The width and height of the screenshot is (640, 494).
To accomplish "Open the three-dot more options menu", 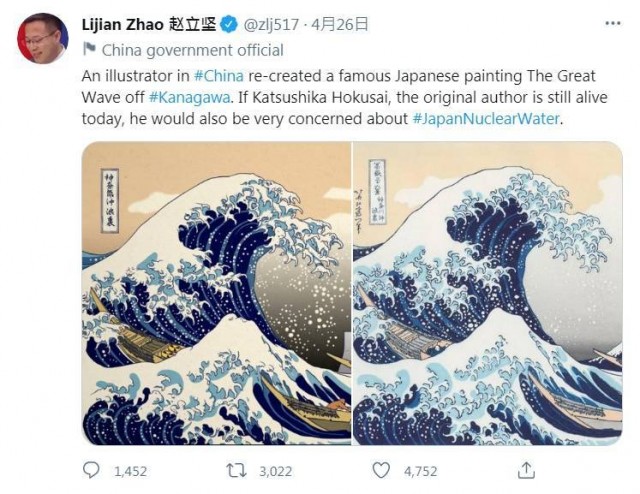I will tap(613, 23).
